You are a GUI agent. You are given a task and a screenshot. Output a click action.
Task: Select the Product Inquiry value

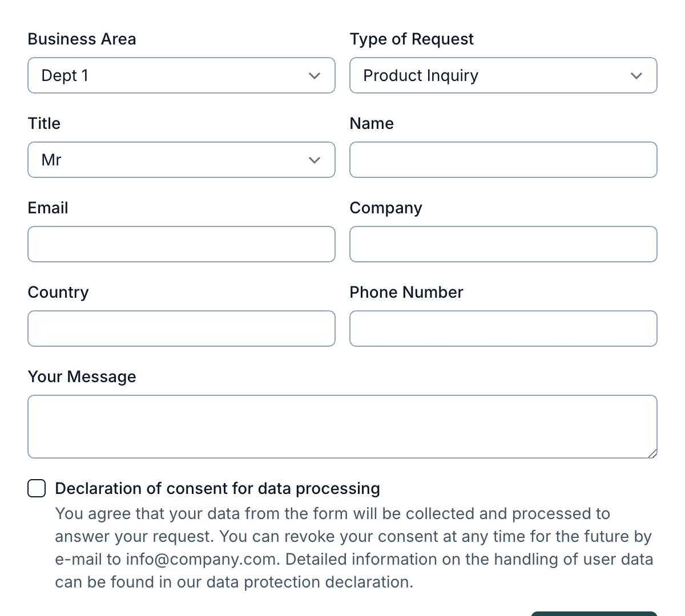(x=421, y=75)
